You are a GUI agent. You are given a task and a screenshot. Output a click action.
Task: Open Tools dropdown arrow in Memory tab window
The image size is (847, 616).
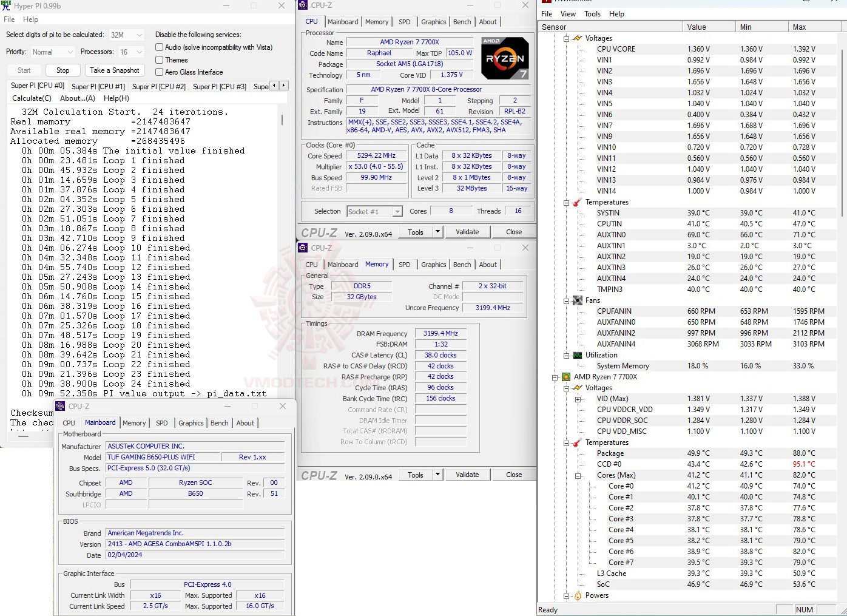click(x=437, y=475)
